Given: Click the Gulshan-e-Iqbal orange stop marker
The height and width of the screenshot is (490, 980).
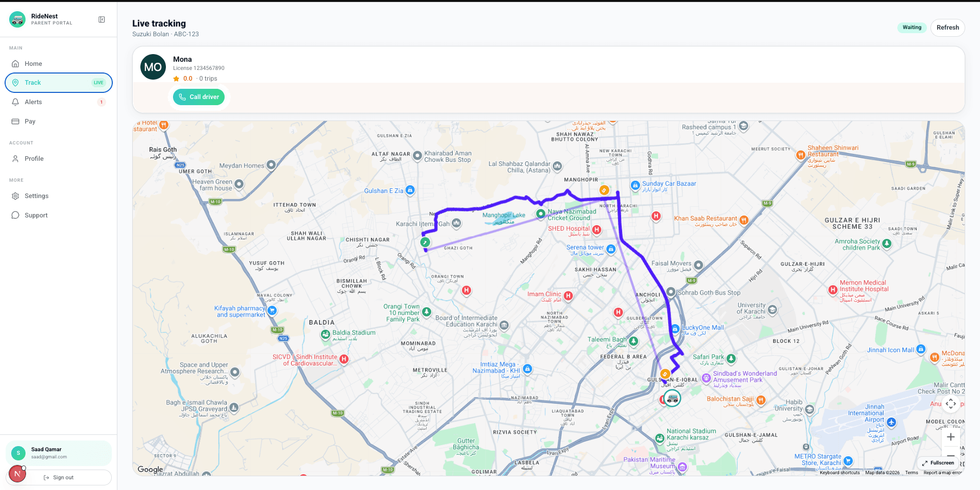Looking at the screenshot, I should coord(665,374).
